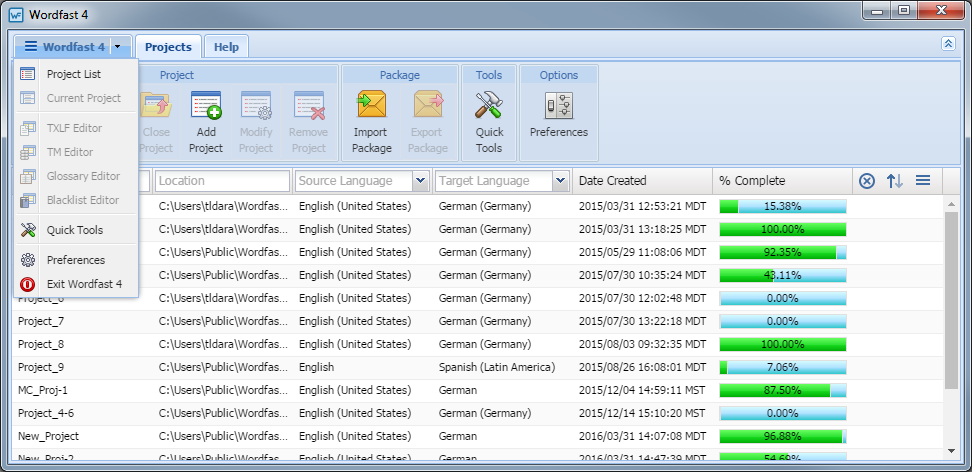The width and height of the screenshot is (972, 472).
Task: Click the 7.06% progress bar
Action: [x=782, y=367]
